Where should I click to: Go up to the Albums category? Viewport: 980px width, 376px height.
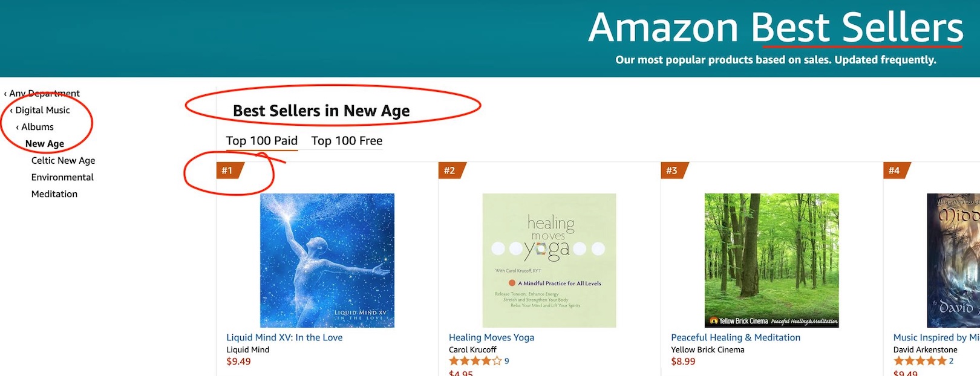tap(38, 127)
